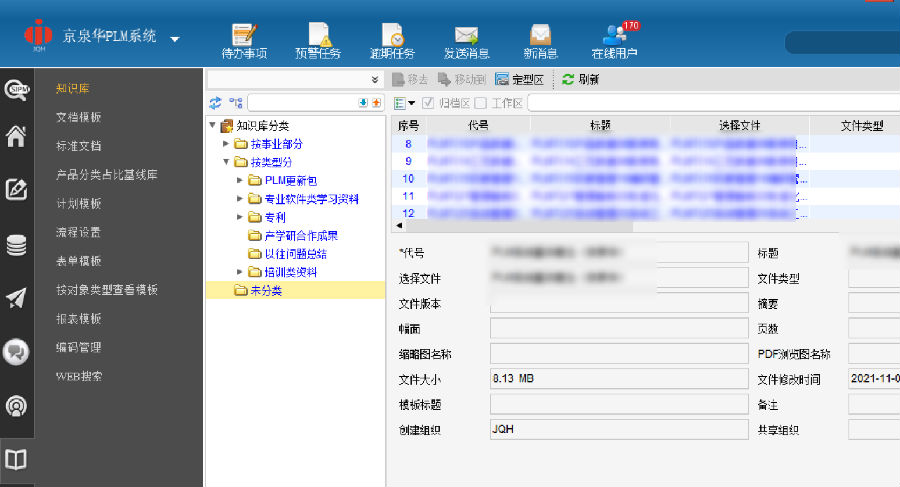Viewport: 900px width, 487px height.
Task: Open the 新消息 new messages icon
Action: click(540, 34)
